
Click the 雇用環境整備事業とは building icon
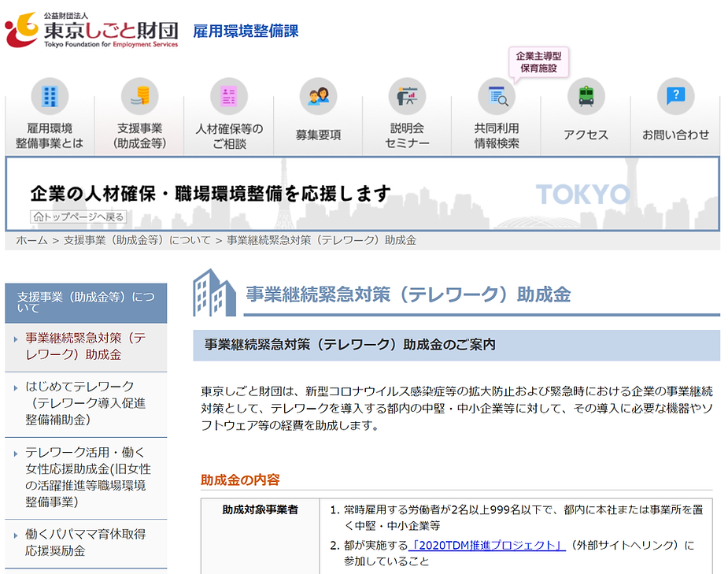[50, 97]
